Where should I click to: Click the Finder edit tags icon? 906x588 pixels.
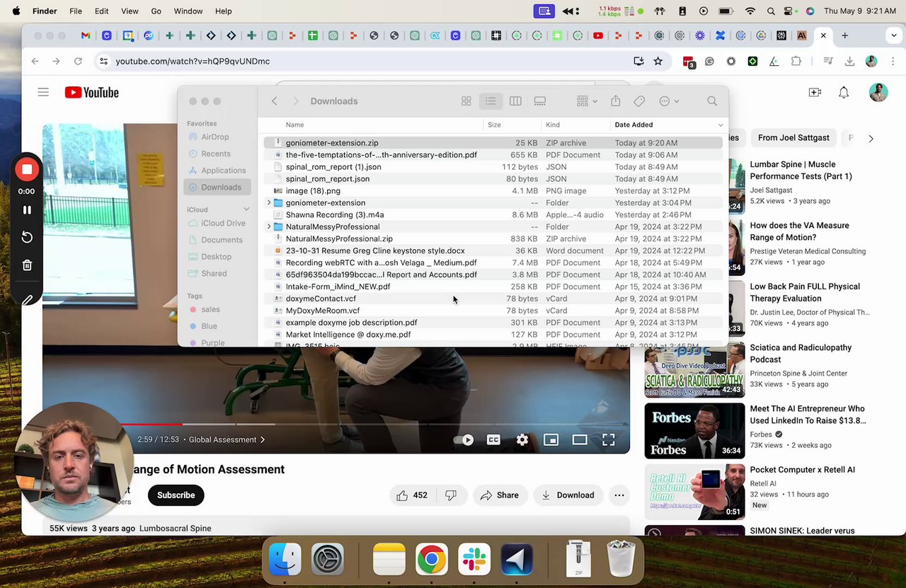pyautogui.click(x=639, y=101)
